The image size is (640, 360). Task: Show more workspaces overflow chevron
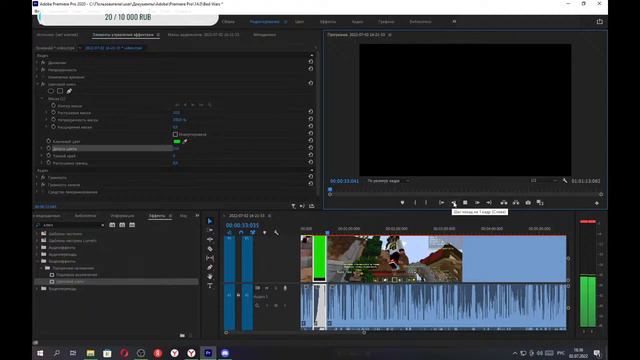coord(454,22)
